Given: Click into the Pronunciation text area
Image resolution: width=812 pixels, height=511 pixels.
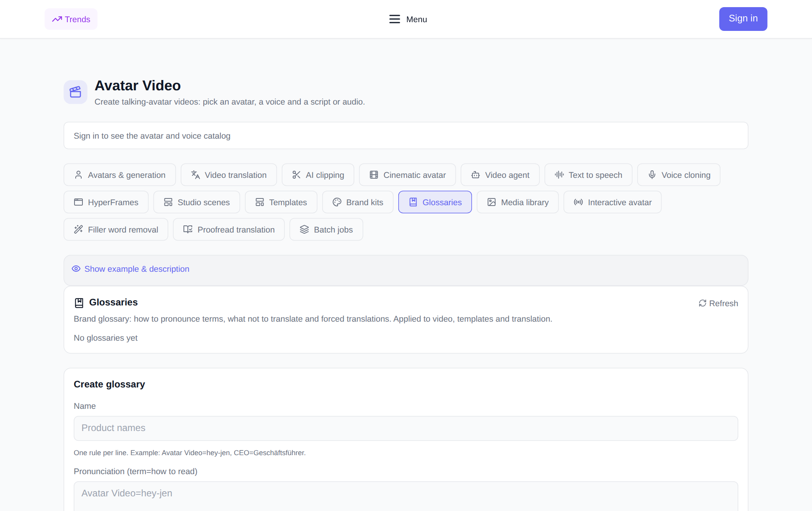Looking at the screenshot, I should pos(406,496).
